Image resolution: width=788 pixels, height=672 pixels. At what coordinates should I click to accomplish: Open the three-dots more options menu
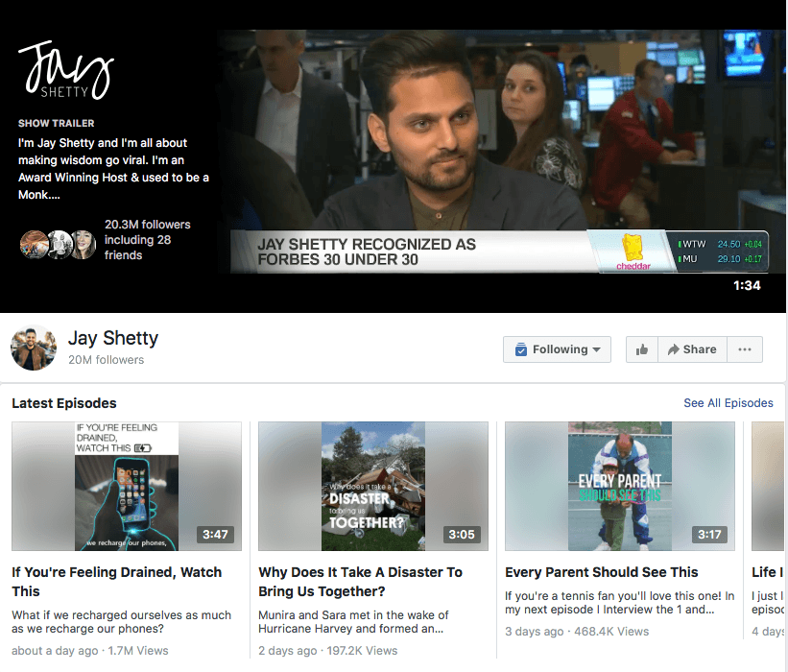pos(745,349)
